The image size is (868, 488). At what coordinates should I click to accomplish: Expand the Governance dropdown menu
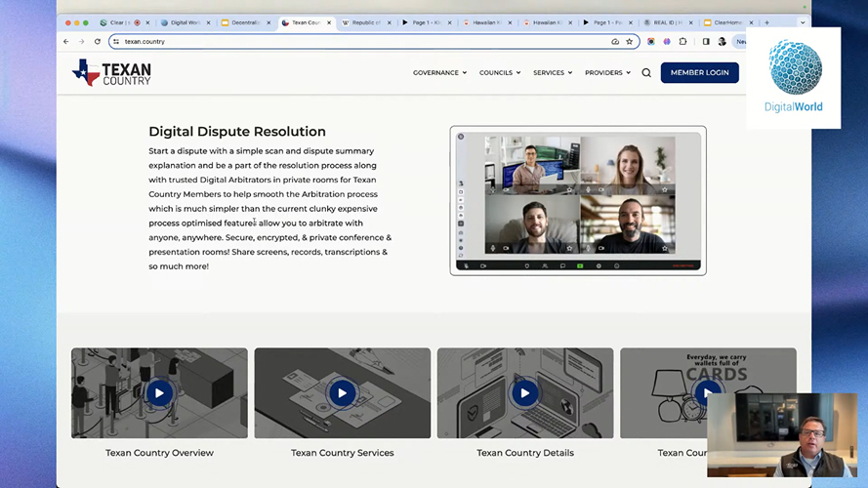(439, 73)
